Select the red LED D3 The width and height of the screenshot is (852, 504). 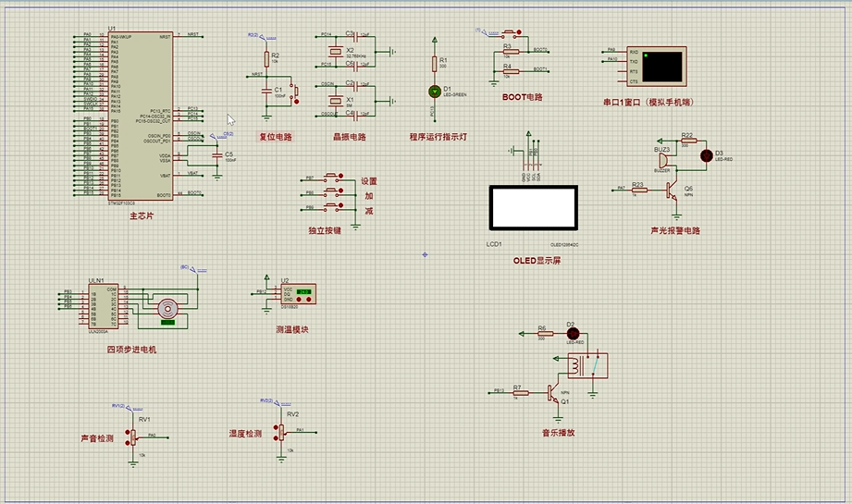point(707,154)
